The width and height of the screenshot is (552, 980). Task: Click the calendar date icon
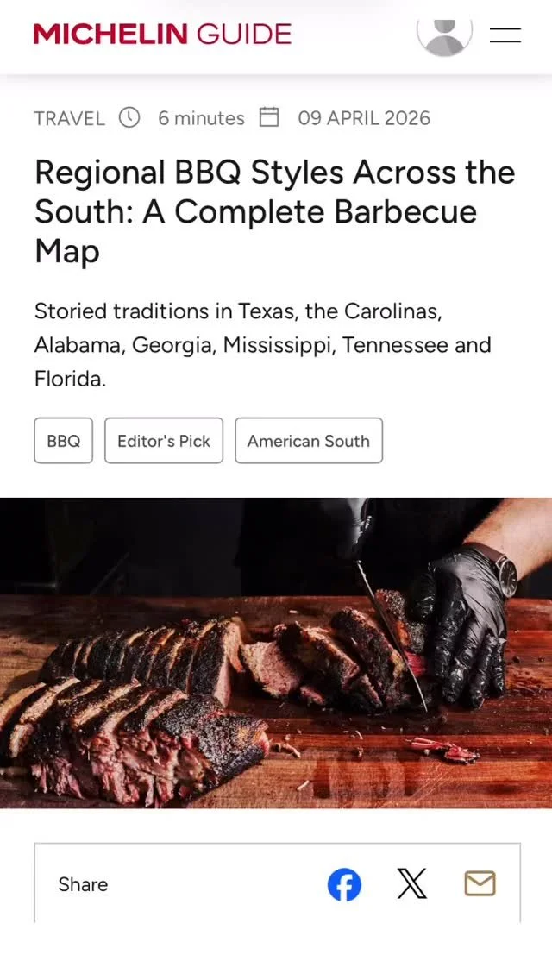269,116
